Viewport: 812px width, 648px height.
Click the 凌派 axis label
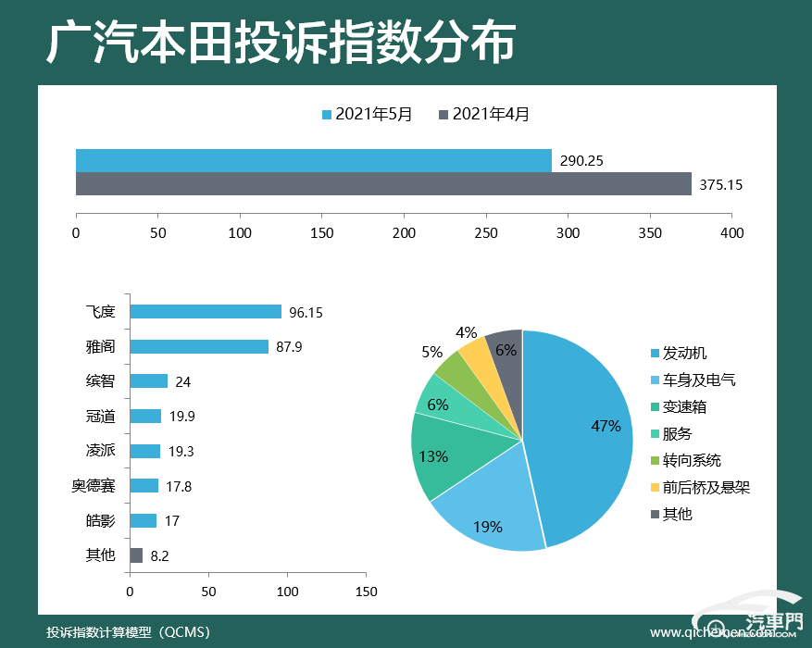click(101, 450)
